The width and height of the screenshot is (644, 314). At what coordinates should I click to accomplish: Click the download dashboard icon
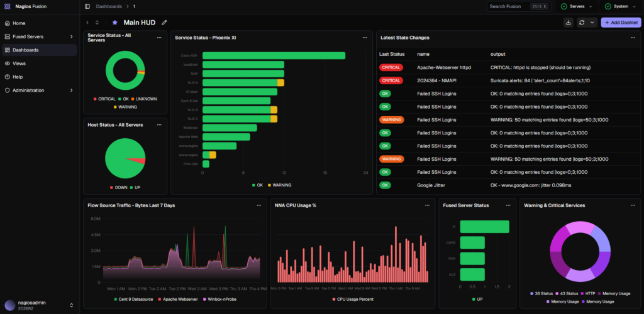tap(569, 23)
